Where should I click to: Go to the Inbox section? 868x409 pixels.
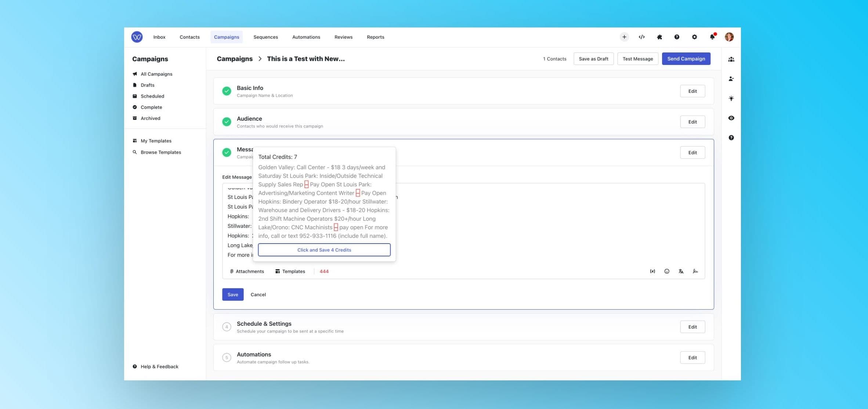159,37
